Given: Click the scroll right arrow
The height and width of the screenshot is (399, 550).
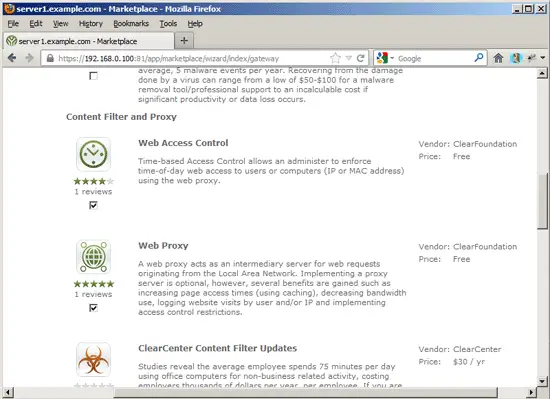Looking at the screenshot, I should click(x=532, y=392).
